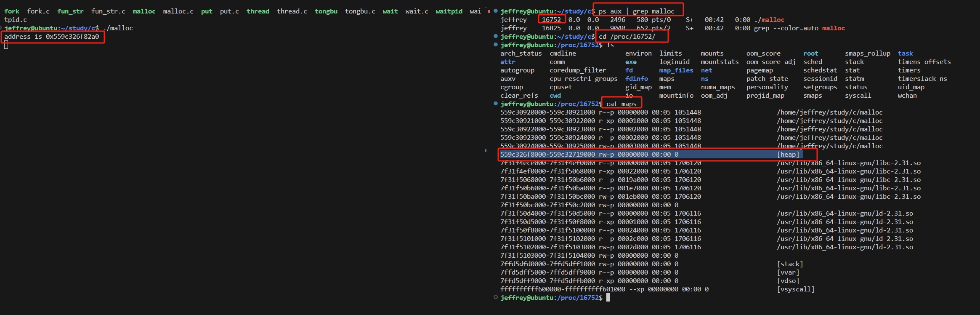Click the hollow marker beside the last empty prompt
Screen dimensions: 980x315
click(496, 297)
